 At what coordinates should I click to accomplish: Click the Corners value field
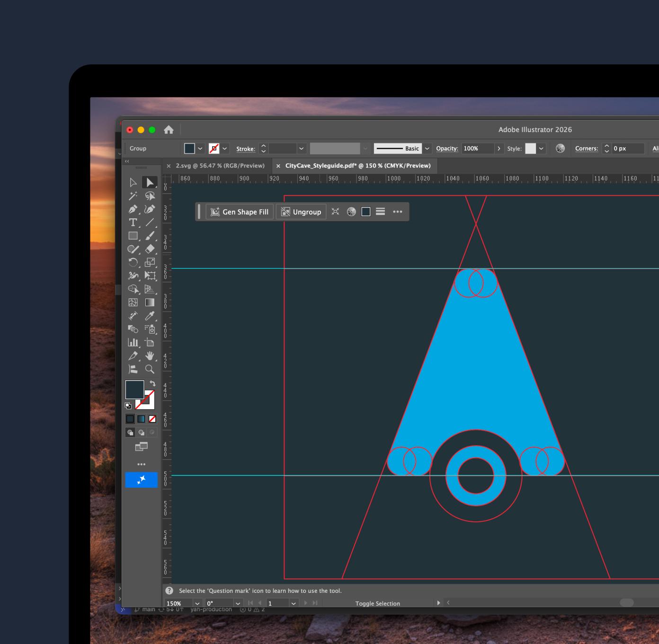(628, 149)
